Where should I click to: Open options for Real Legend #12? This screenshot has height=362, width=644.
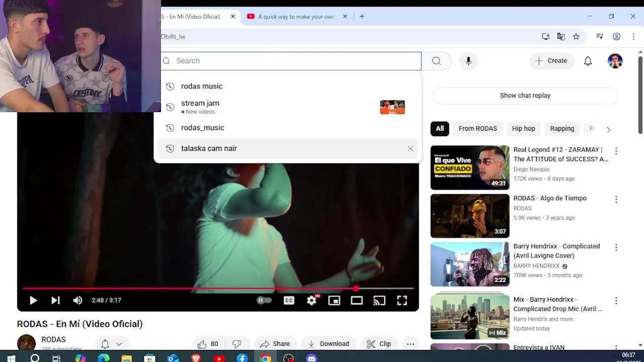point(616,151)
